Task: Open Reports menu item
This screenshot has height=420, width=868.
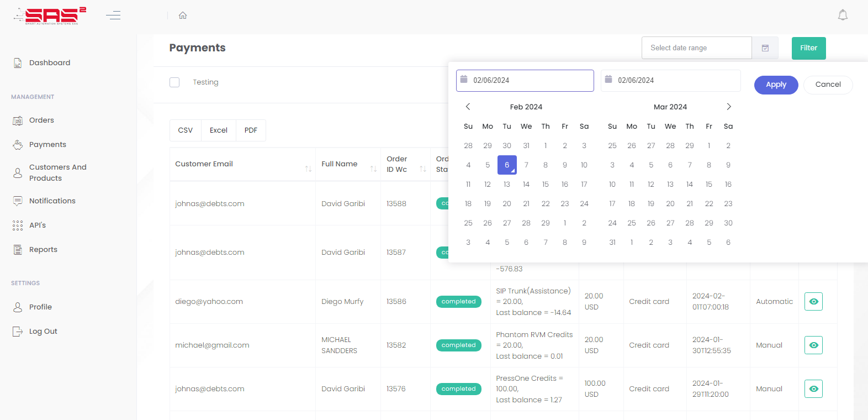Action: [43, 250]
